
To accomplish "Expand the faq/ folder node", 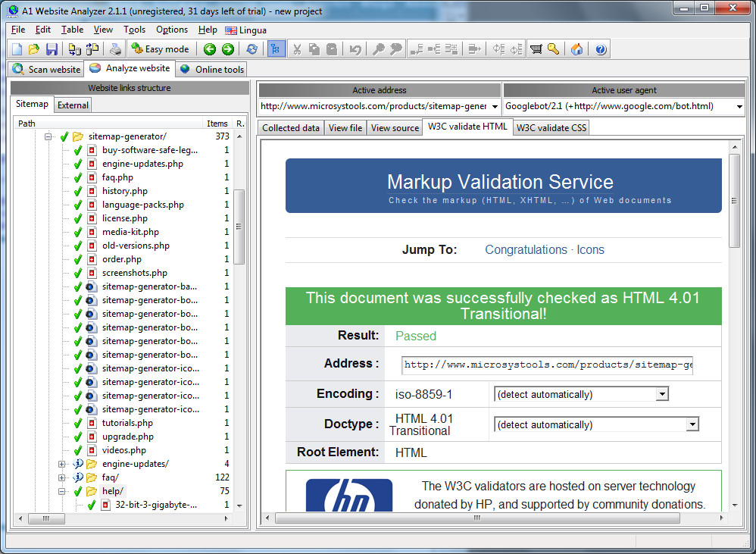I will (61, 477).
